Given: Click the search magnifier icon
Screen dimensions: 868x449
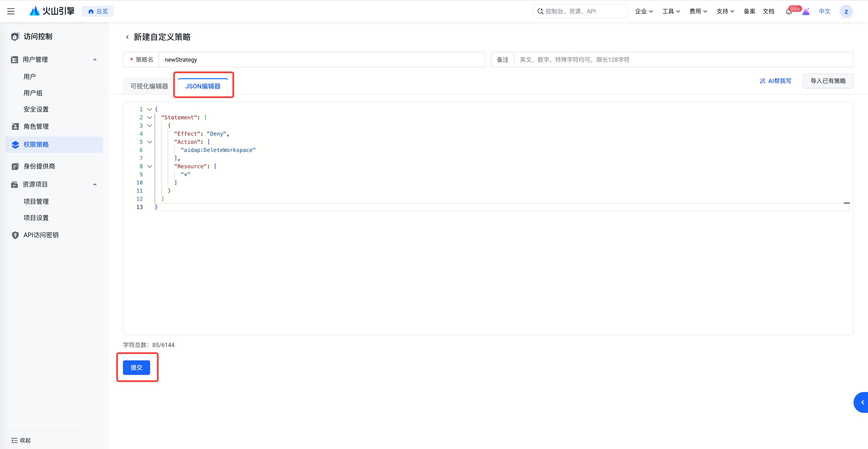Looking at the screenshot, I should 540,11.
